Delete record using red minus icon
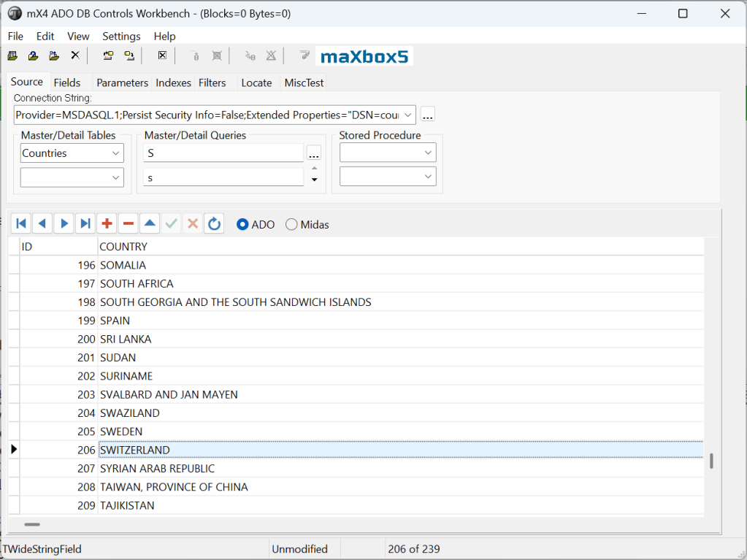Screen dimensions: 747x560 click(129, 224)
